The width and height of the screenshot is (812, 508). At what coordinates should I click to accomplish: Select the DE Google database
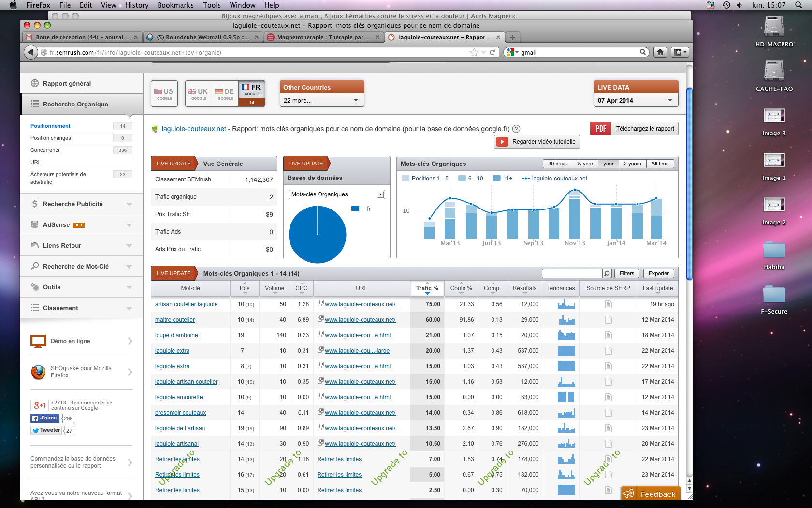pyautogui.click(x=225, y=93)
